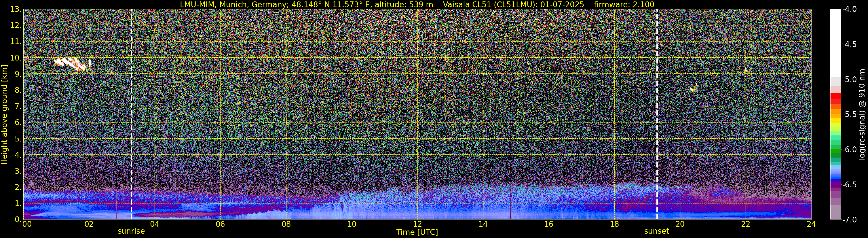Click the time axis tick '22'
Screen dimensions: 868x238
pos(746,224)
